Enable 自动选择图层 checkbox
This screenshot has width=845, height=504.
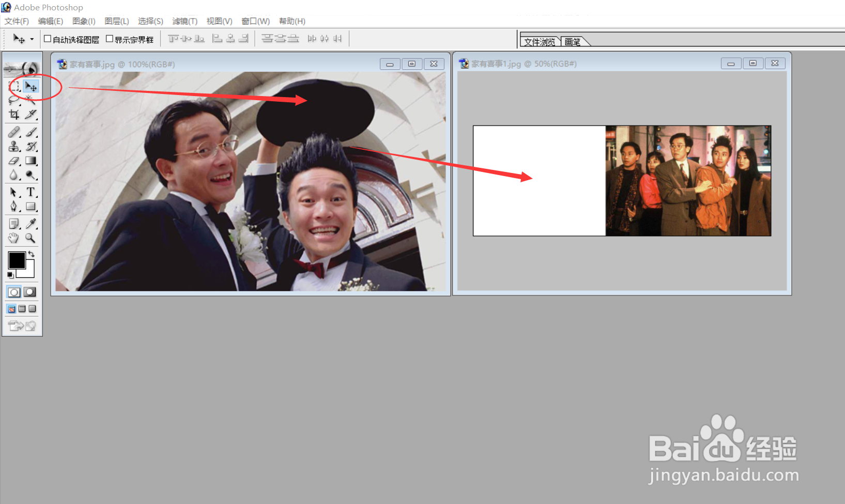click(48, 39)
